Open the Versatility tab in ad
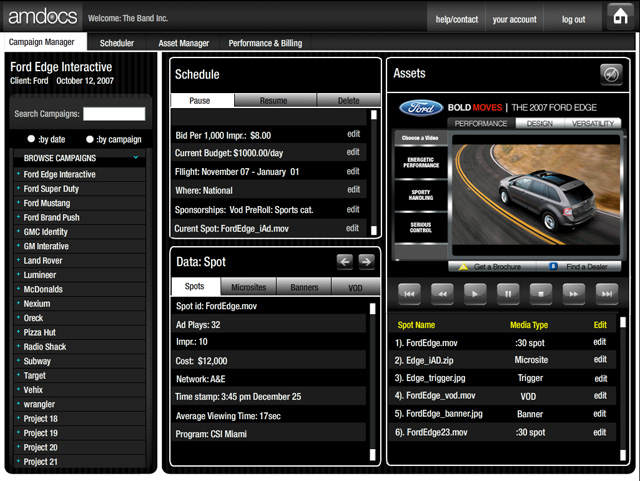The width and height of the screenshot is (640, 481). click(593, 123)
